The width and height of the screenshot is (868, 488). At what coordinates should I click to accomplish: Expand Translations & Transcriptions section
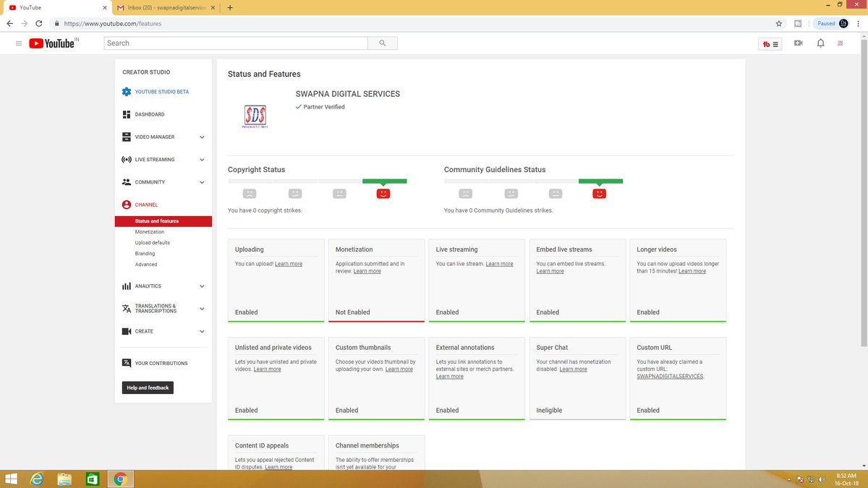202,309
